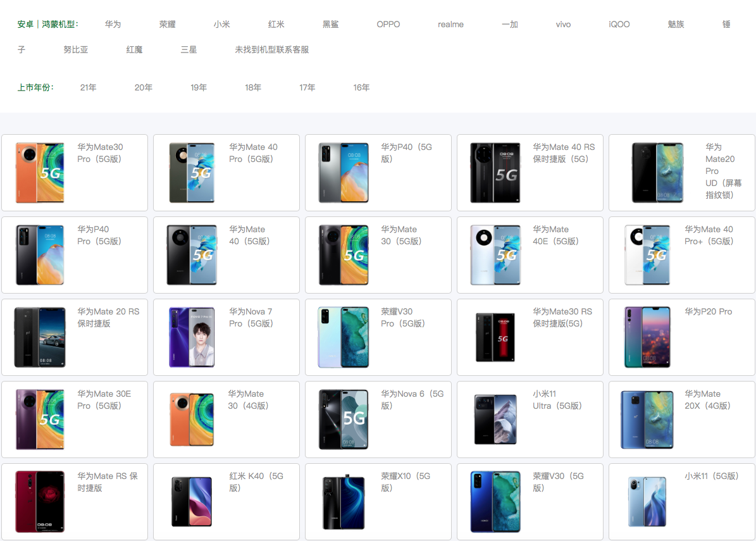Click the 华为Mate 40 Pro+（5G版） model name
Screen dimensions: 756x541
click(x=709, y=235)
